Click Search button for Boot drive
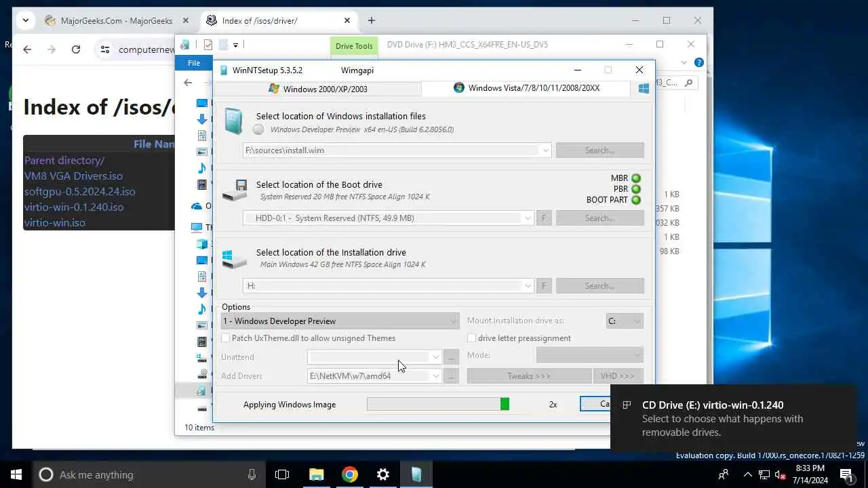 coord(599,218)
